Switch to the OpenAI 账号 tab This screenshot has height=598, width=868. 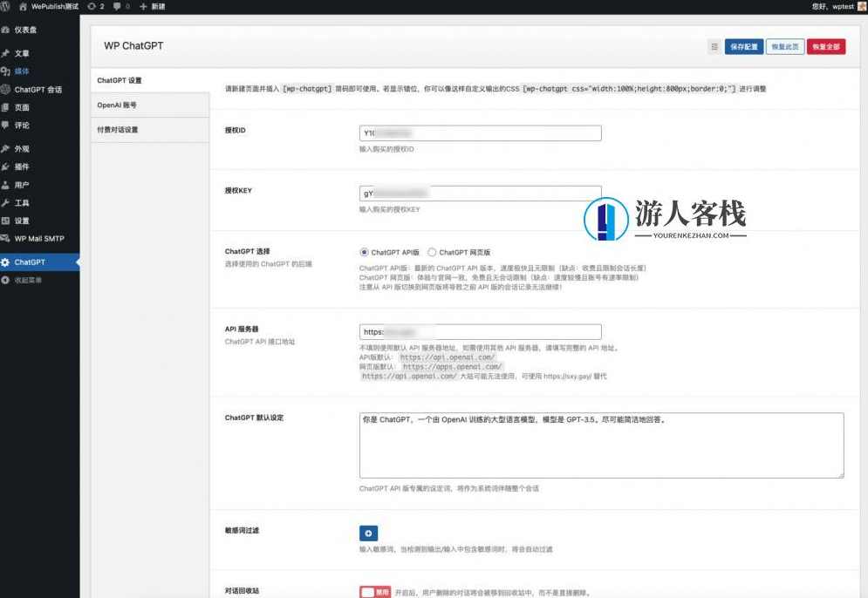tap(117, 104)
